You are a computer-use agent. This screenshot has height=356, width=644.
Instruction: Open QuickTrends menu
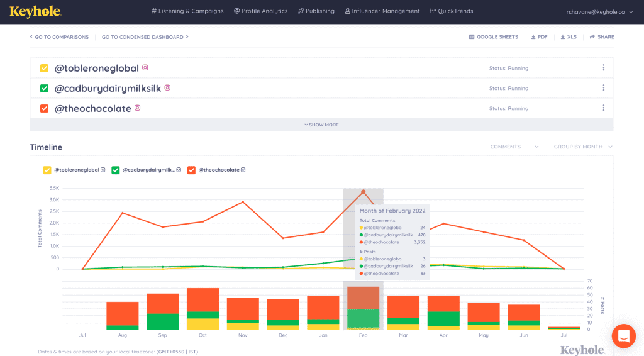[x=452, y=11]
